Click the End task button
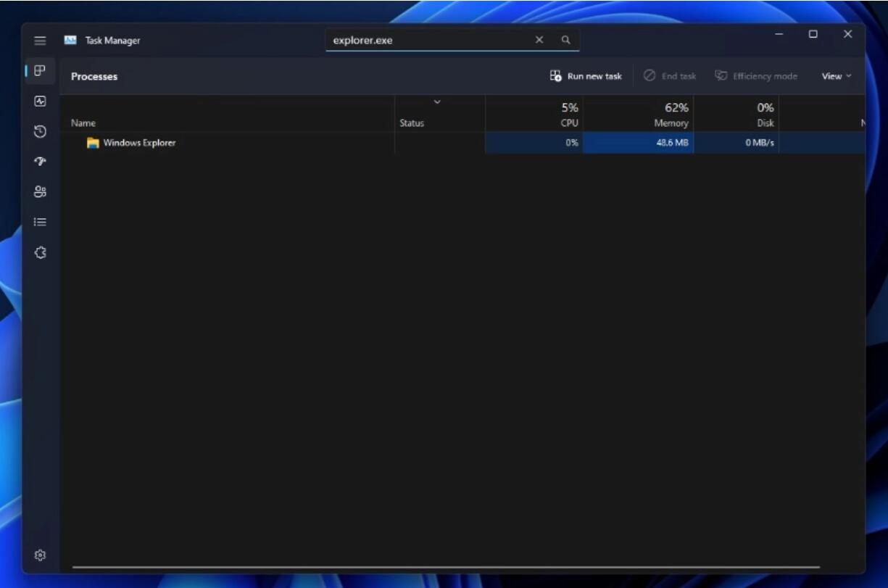Viewport: 888px width, 588px height. click(670, 76)
